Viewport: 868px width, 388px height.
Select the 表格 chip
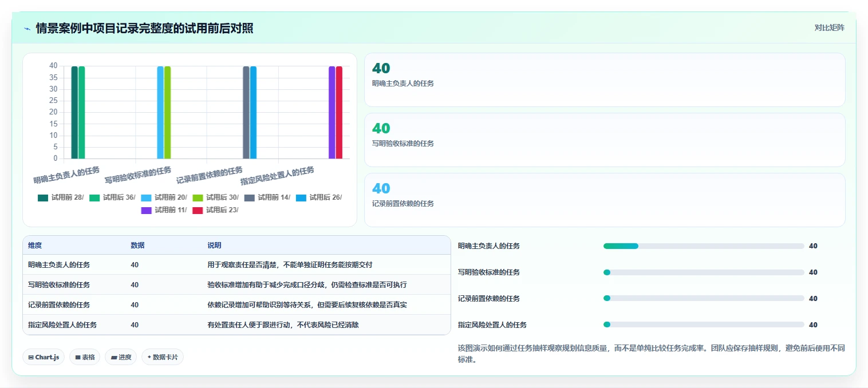pyautogui.click(x=85, y=357)
